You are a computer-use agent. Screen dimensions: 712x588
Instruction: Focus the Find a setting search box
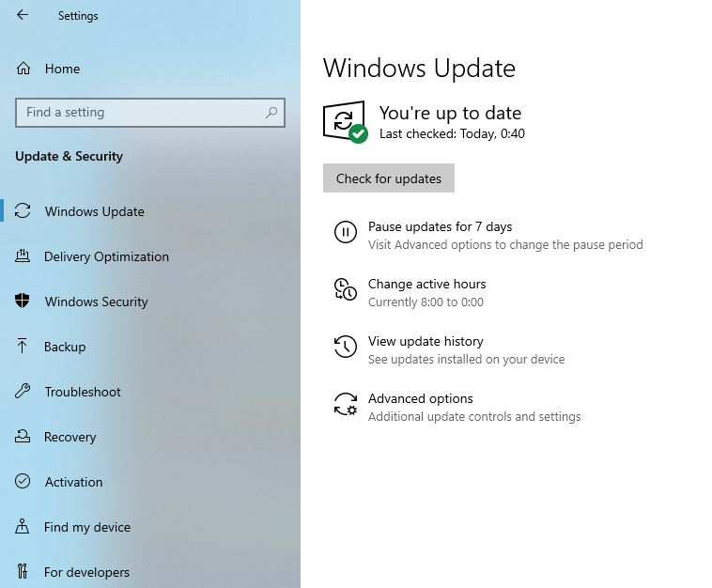150,112
